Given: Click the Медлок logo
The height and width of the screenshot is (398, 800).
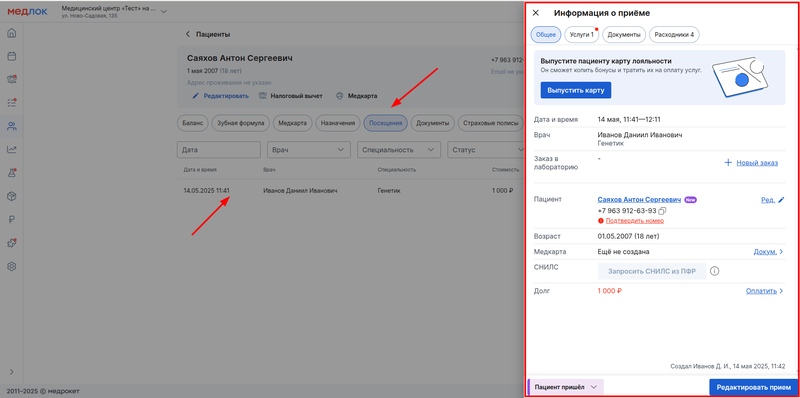Looking at the screenshot, I should 27,12.
